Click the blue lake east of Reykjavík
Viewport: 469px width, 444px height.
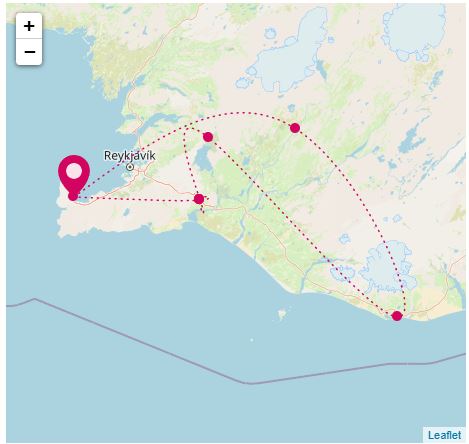tap(202, 158)
